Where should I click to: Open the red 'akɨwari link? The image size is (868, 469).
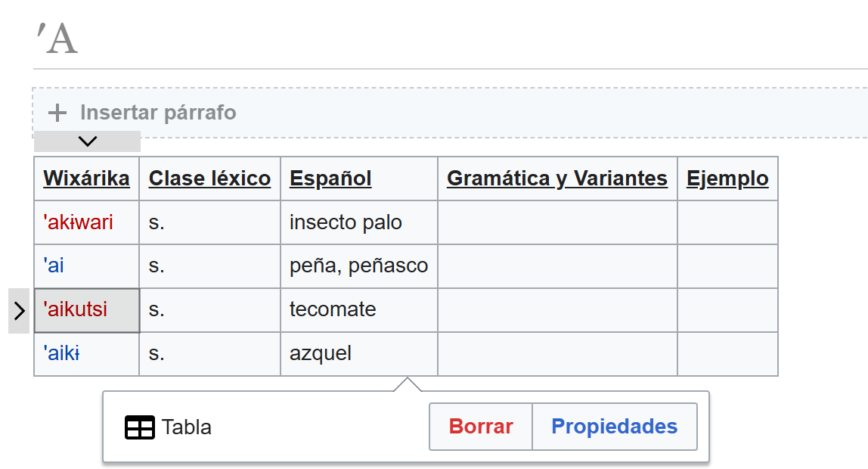(x=79, y=222)
